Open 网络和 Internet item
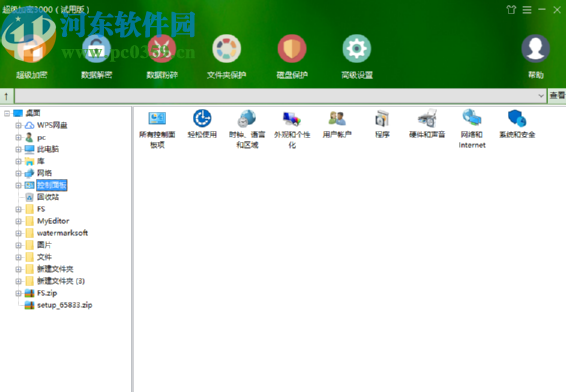This screenshot has width=566, height=392. coord(472,129)
